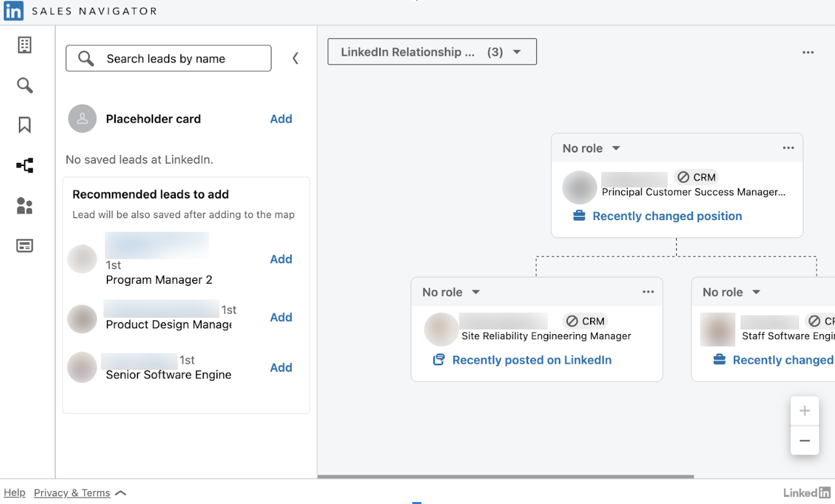Click Recently posted on LinkedIn link
Image resolution: width=835 pixels, height=504 pixels.
[x=532, y=360]
